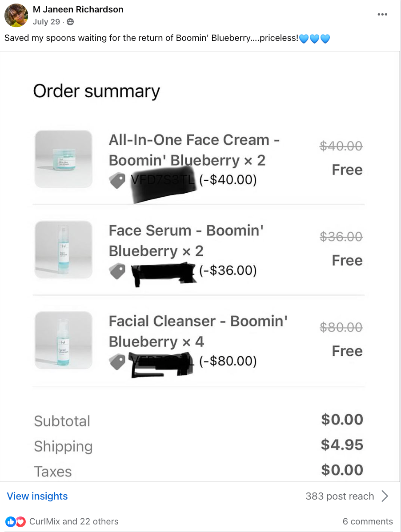Click the audience privacy icon beside July 29
The width and height of the screenshot is (401, 532).
[70, 22]
